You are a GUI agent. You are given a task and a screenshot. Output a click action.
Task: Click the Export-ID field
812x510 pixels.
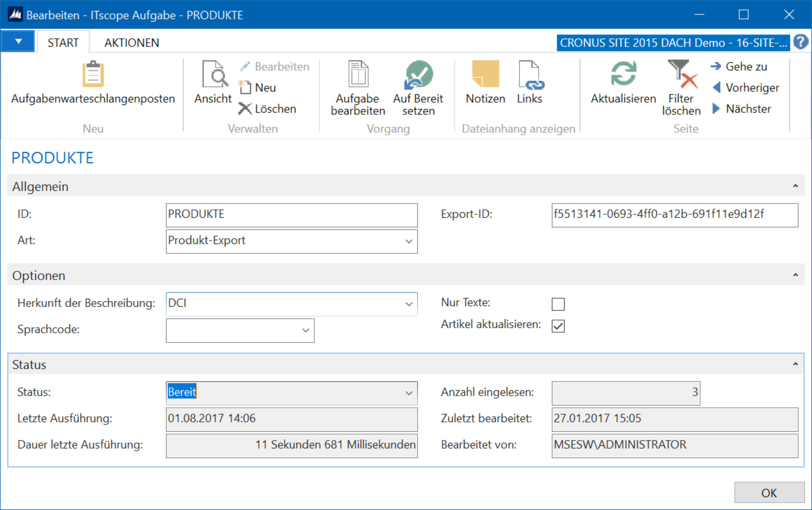(675, 215)
